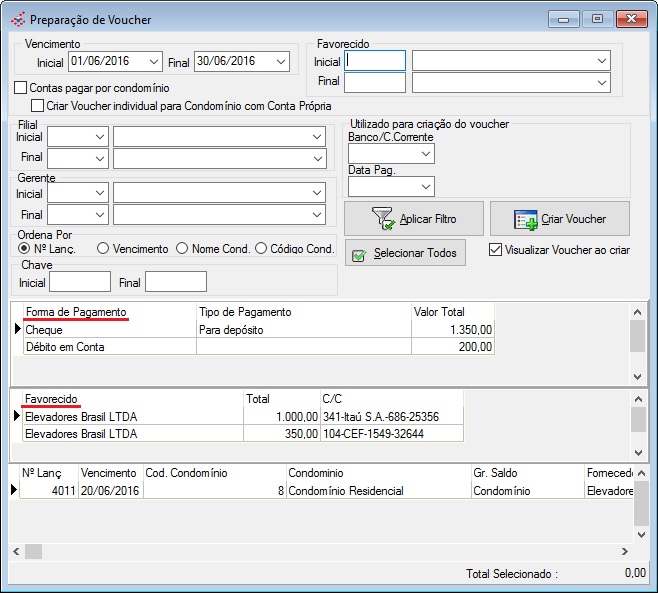Click row indicator arrow beside lançamento 4011
The width and height of the screenshot is (658, 593).
[14, 490]
